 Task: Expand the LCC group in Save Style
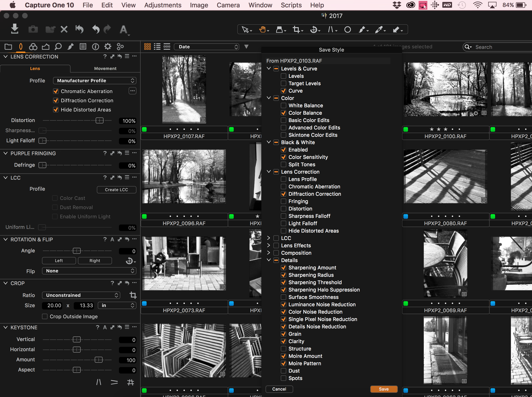(269, 238)
